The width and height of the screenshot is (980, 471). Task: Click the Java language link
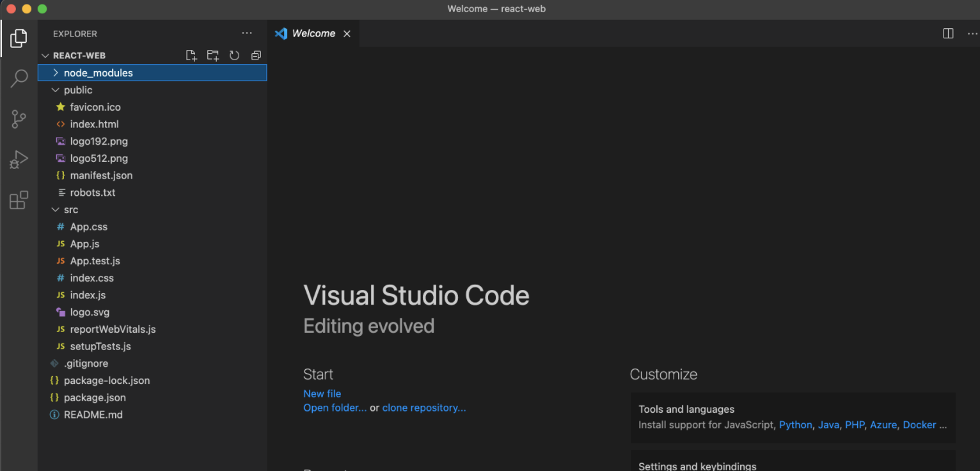[x=828, y=425]
